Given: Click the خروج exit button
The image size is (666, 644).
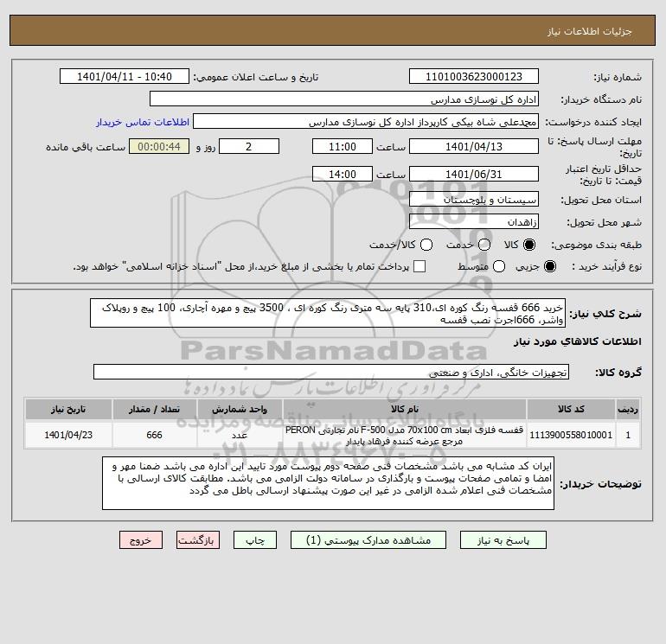Looking at the screenshot, I should (x=141, y=540).
